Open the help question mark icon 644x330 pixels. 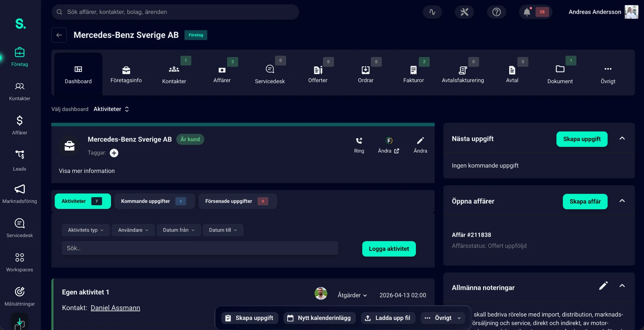[496, 12]
